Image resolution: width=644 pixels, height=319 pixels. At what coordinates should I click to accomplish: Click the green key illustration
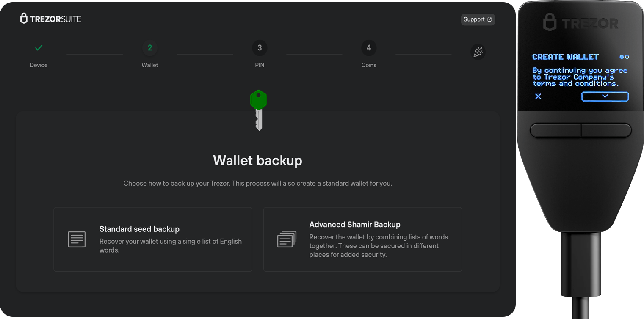tap(258, 110)
